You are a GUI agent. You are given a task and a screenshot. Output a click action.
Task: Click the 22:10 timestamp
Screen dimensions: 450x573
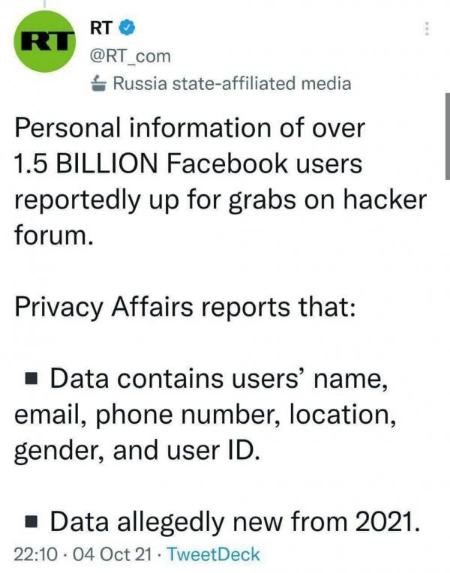[36, 554]
